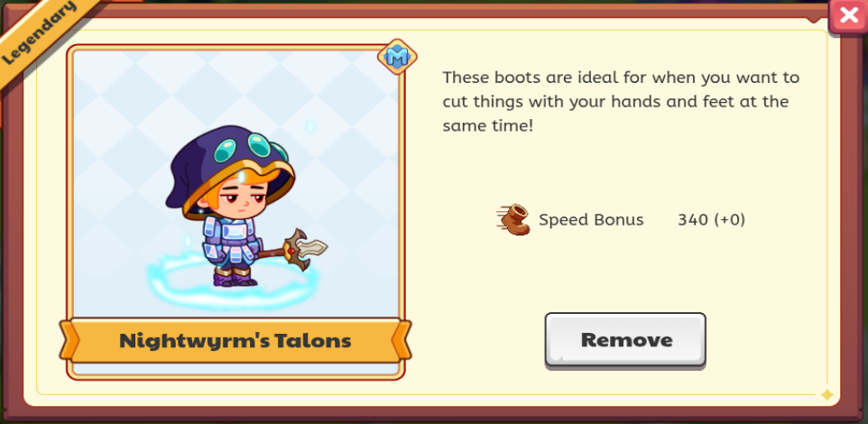This screenshot has height=424, width=868.
Task: Click the Speed Bonus label
Action: point(591,220)
